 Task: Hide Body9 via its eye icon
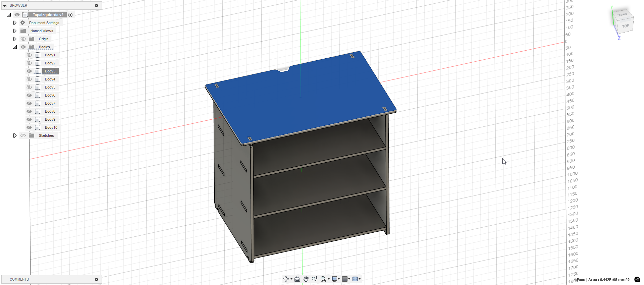[29, 119]
